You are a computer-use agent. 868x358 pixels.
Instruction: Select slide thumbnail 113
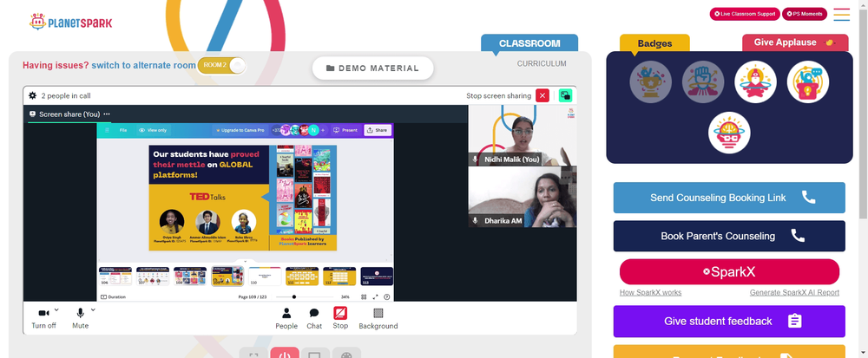pyautogui.click(x=377, y=276)
